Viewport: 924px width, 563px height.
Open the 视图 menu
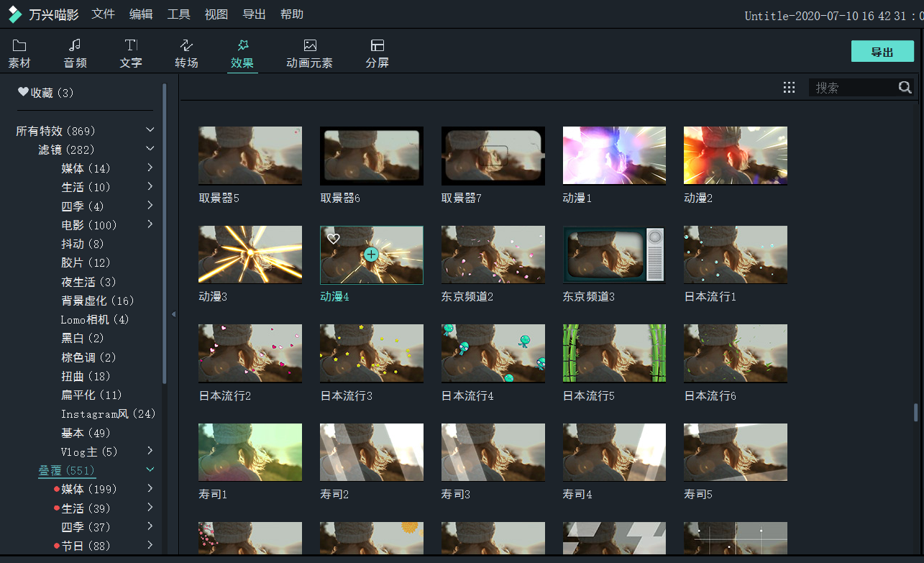tap(216, 14)
